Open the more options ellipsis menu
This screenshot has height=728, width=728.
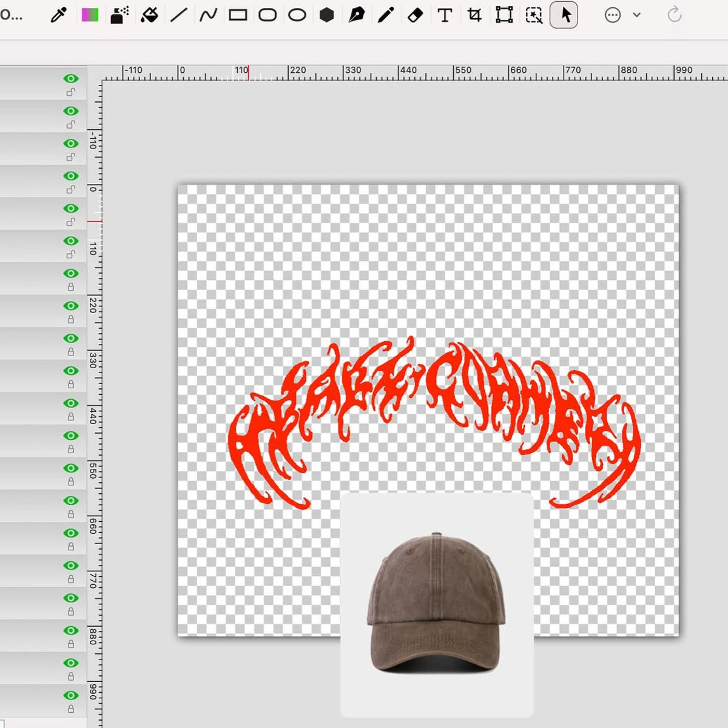coord(613,15)
